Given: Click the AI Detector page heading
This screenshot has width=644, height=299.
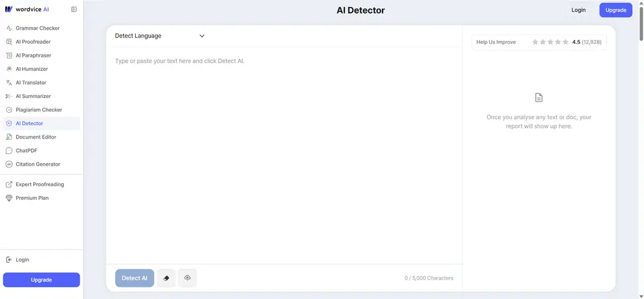Looking at the screenshot, I should tap(361, 10).
